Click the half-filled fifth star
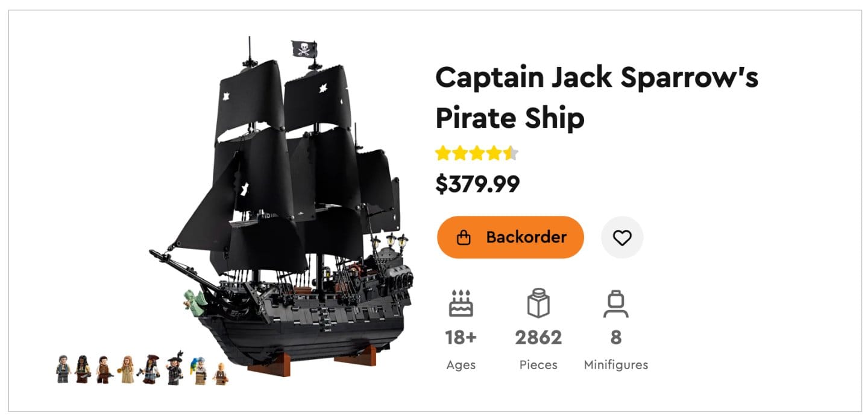Image resolution: width=868 pixels, height=415 pixels. pos(511,153)
